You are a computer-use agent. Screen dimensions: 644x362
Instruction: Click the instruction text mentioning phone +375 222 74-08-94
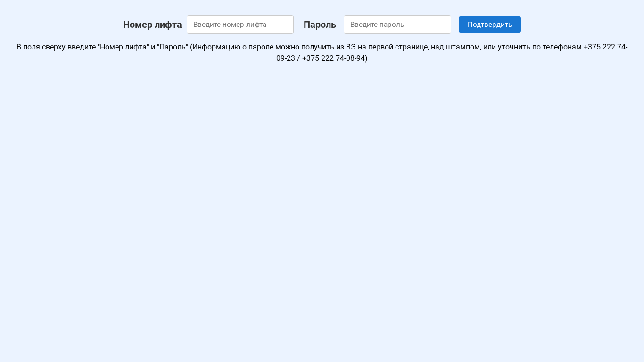(x=322, y=53)
